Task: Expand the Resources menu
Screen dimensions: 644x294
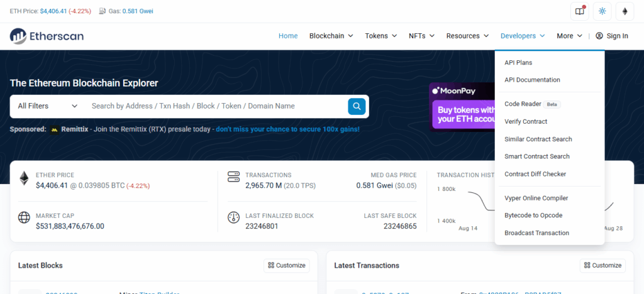Action: [x=467, y=36]
